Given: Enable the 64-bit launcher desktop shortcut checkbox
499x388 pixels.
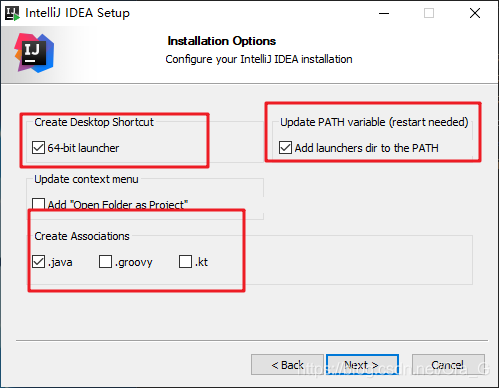Looking at the screenshot, I should click(x=38, y=147).
